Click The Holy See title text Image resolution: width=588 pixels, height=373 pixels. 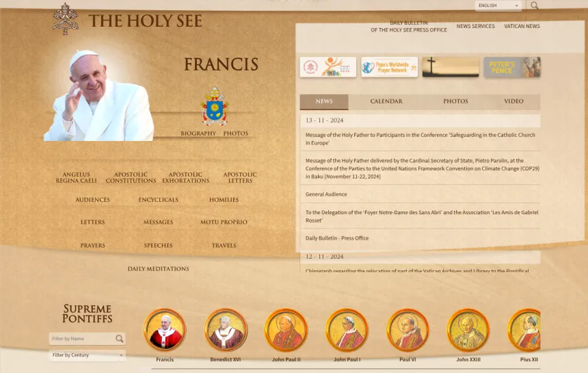pos(146,21)
